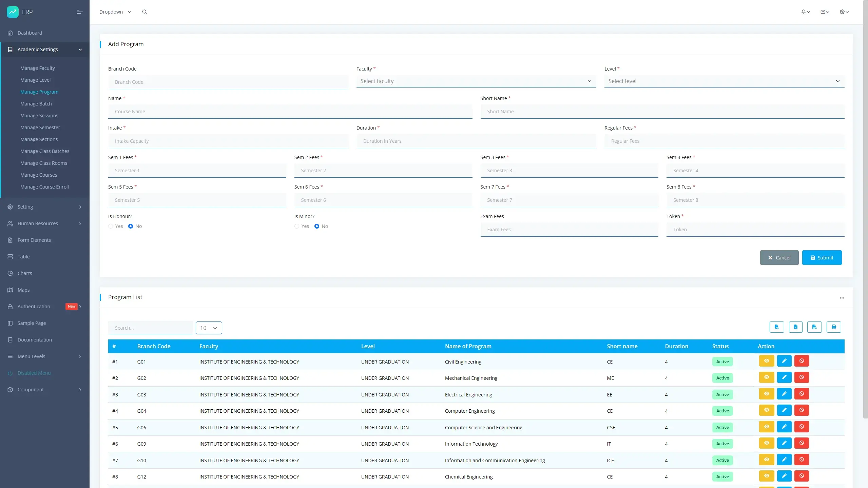Focus the program list Search box

pyautogui.click(x=150, y=328)
